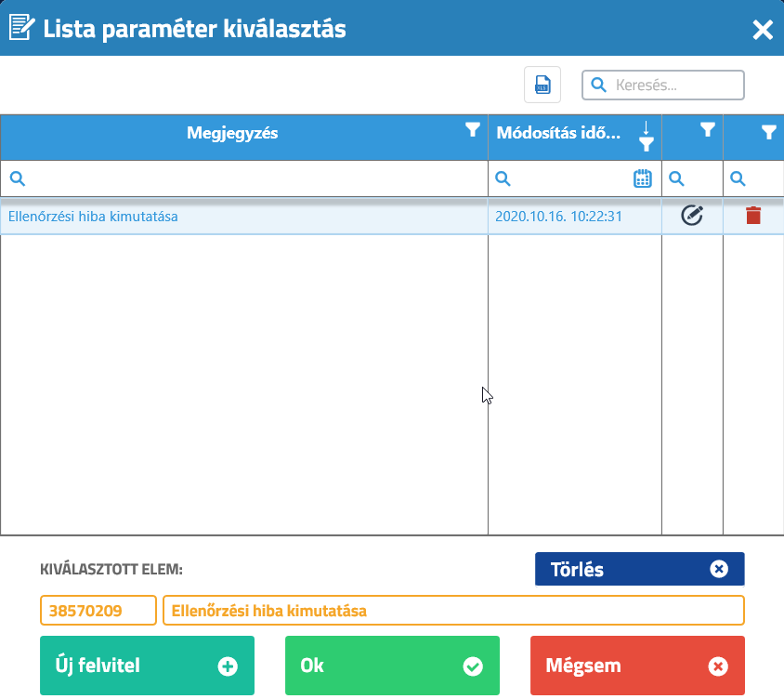Click the Törlés button
This screenshot has width=784, height=699.
(639, 569)
